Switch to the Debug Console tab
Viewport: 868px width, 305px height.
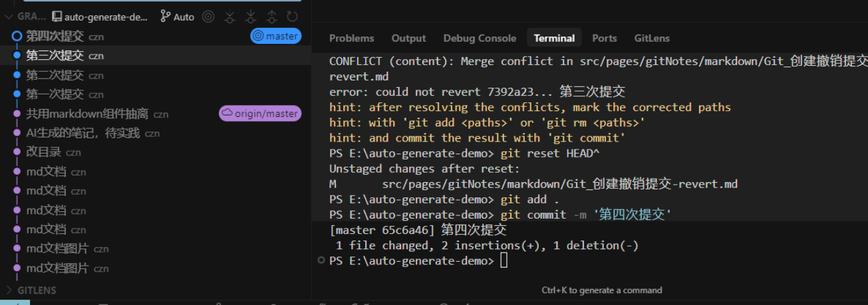pyautogui.click(x=480, y=38)
